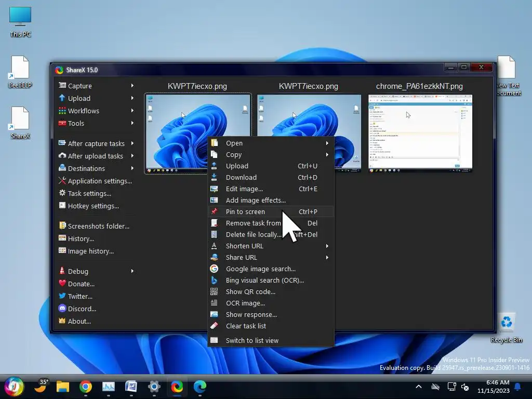Click the After upload tasks cloud icon
Screen dimensions: 532x399
click(62, 156)
